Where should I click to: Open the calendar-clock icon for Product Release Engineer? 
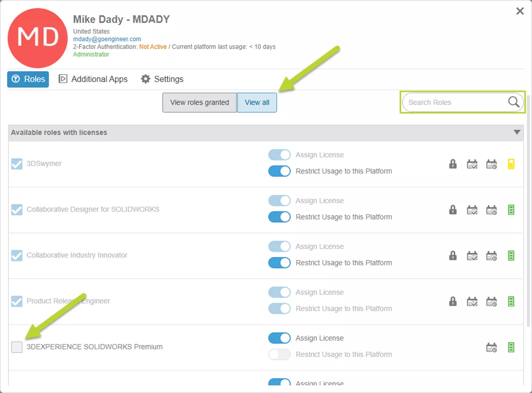click(491, 301)
